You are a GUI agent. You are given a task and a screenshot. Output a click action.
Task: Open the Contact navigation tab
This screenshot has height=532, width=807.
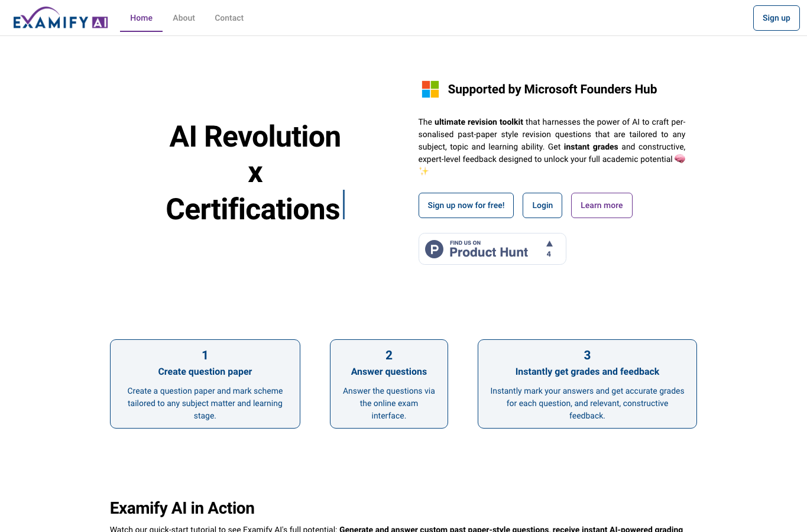(229, 18)
